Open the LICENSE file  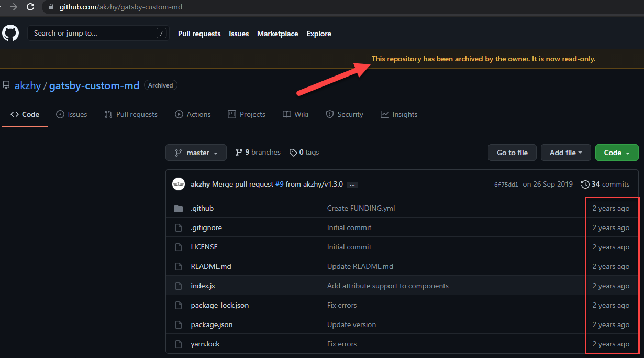tap(204, 247)
